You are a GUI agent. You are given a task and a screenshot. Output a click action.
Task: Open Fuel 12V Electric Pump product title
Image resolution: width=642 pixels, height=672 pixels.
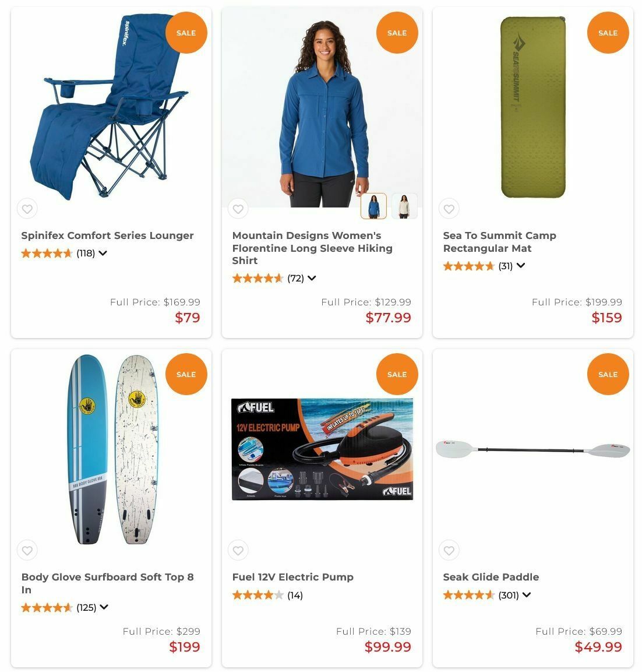(x=293, y=577)
